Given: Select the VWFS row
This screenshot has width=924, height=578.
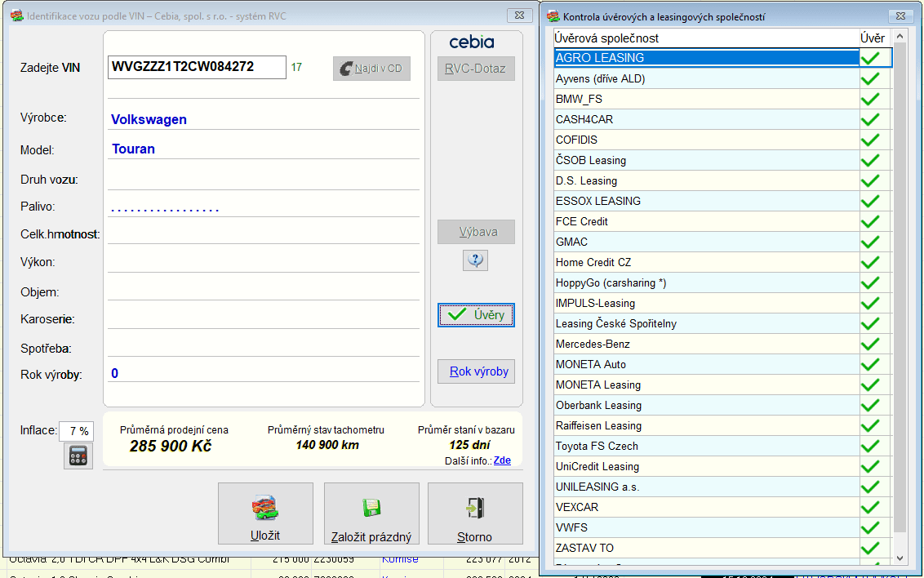Looking at the screenshot, I should pos(722,528).
